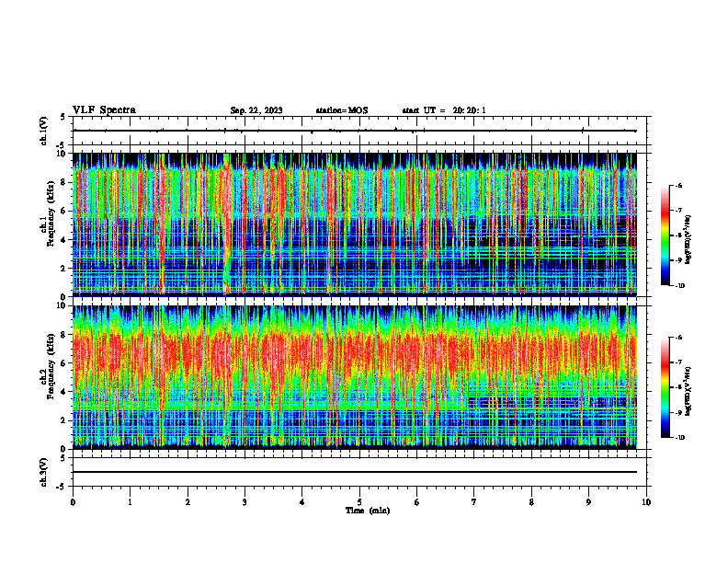This screenshot has width=728, height=563.
Task: Click the "-9" tick on ch.2 colorbar
Action: pyautogui.click(x=678, y=412)
